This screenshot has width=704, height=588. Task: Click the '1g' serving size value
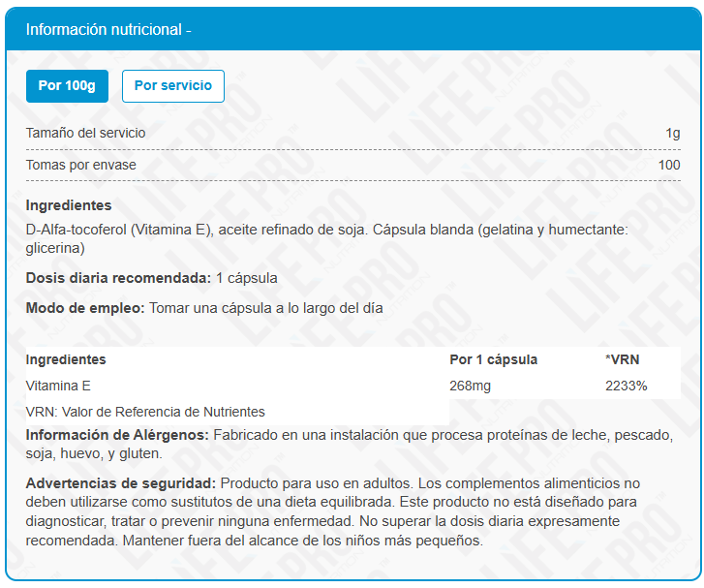pyautogui.click(x=672, y=133)
